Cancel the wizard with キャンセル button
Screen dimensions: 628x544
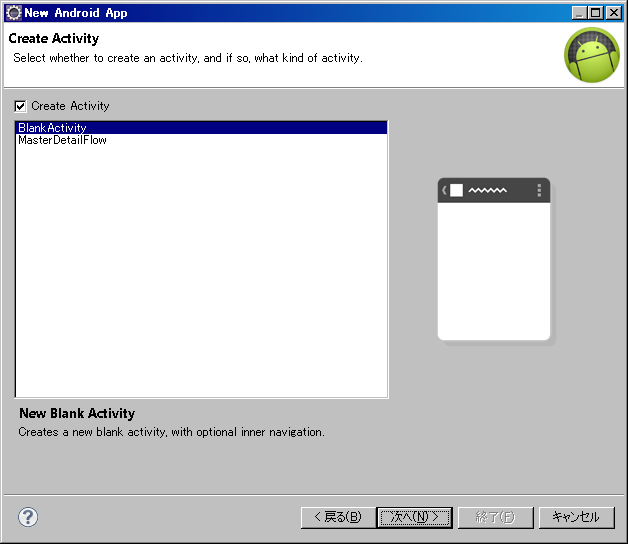tap(576, 518)
